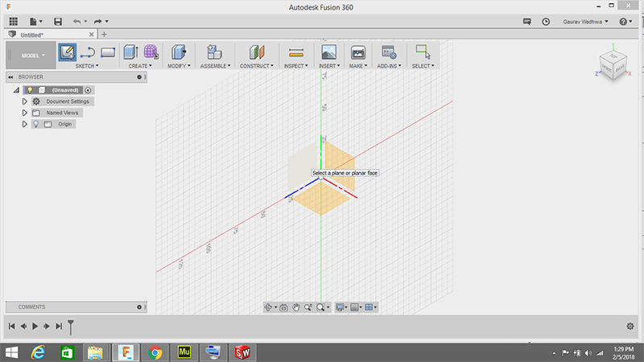This screenshot has width=644, height=362.
Task: Open the ADD-INS menu
Action: (389, 66)
